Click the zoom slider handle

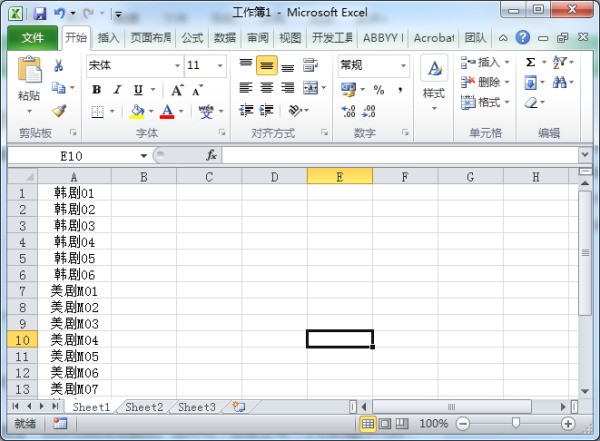pyautogui.click(x=516, y=423)
